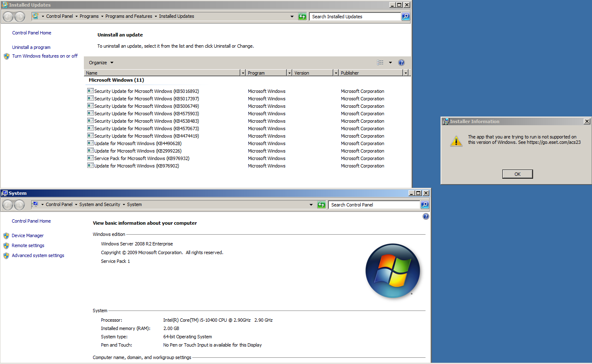Click the KB4474419 update icon
The width and height of the screenshot is (592, 364).
pyautogui.click(x=90, y=136)
